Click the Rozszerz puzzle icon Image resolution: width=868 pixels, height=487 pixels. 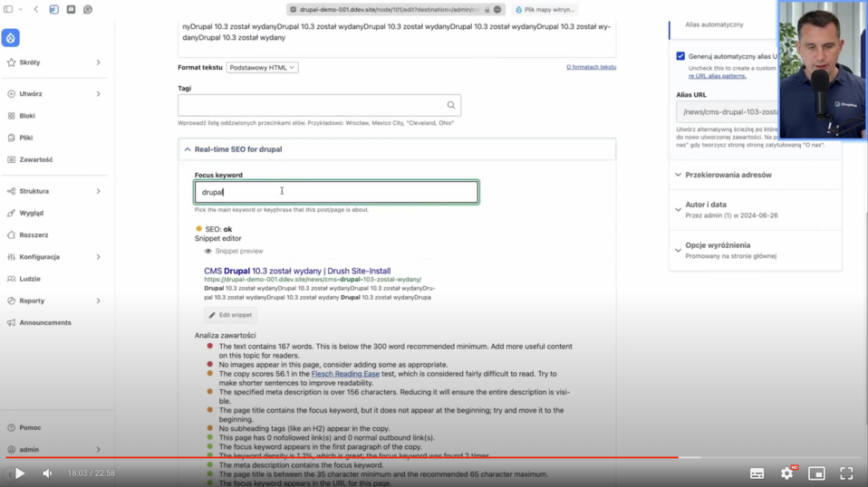[11, 235]
